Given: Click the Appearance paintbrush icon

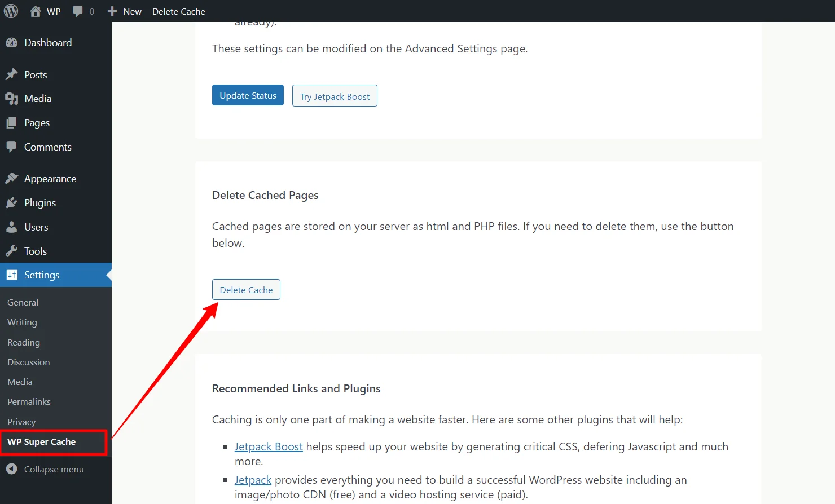Looking at the screenshot, I should [11, 179].
